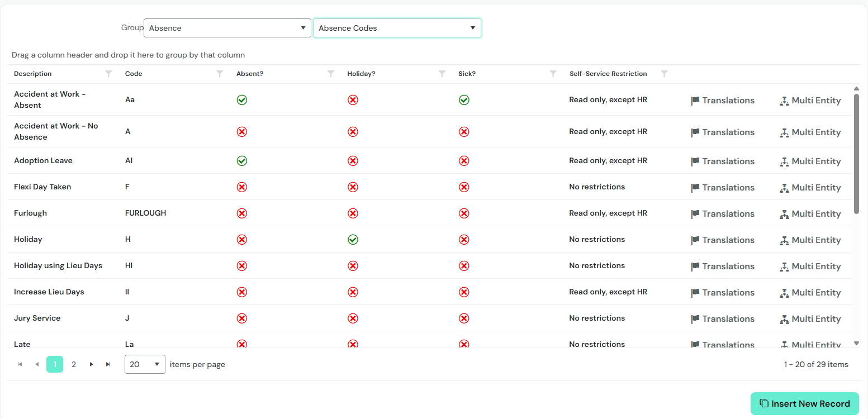This screenshot has height=419, width=868.
Task: Click Absent cross icon in Furlough row
Action: (x=242, y=213)
